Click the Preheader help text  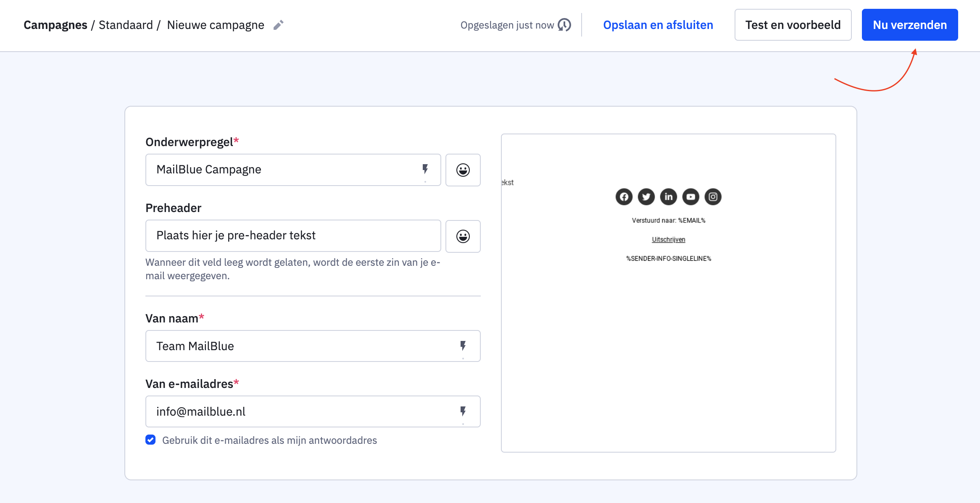pos(293,269)
